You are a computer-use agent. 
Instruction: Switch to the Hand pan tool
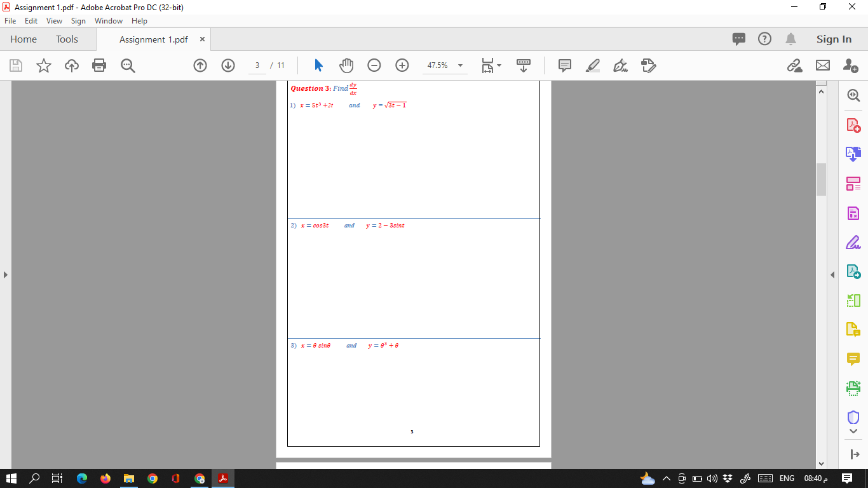(346, 65)
